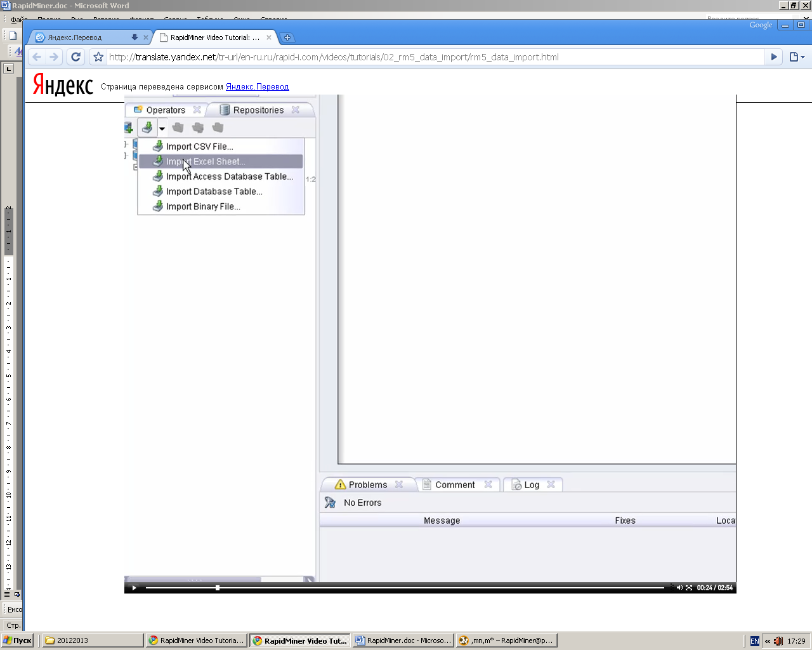The height and width of the screenshot is (650, 812).
Task: Close the Operators panel tab
Action: click(197, 110)
